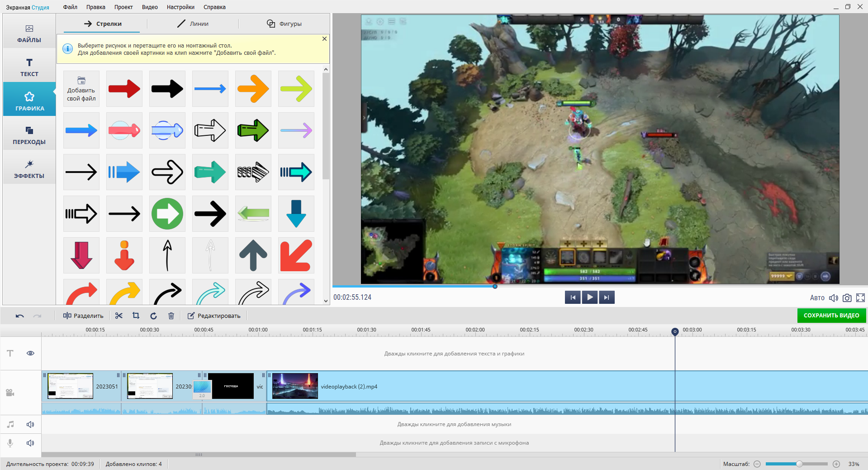Click the Редактировать button
The height and width of the screenshot is (470, 868).
pos(214,316)
